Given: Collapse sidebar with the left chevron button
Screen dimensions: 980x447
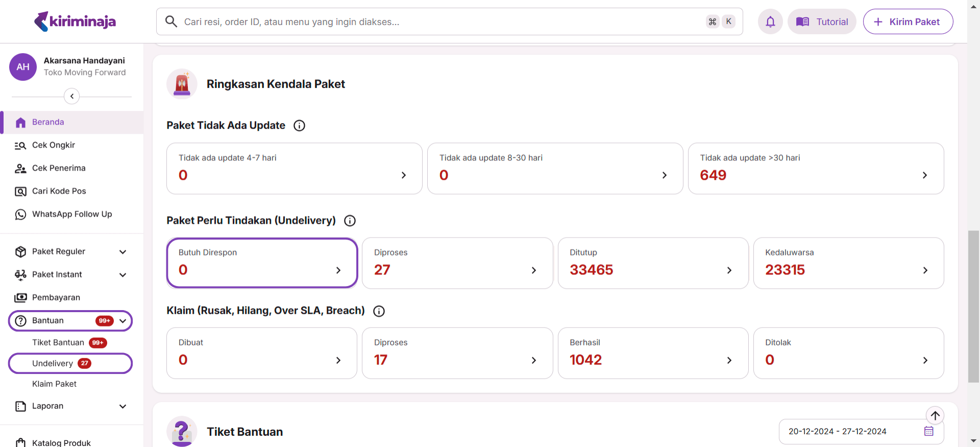Looking at the screenshot, I should (72, 96).
